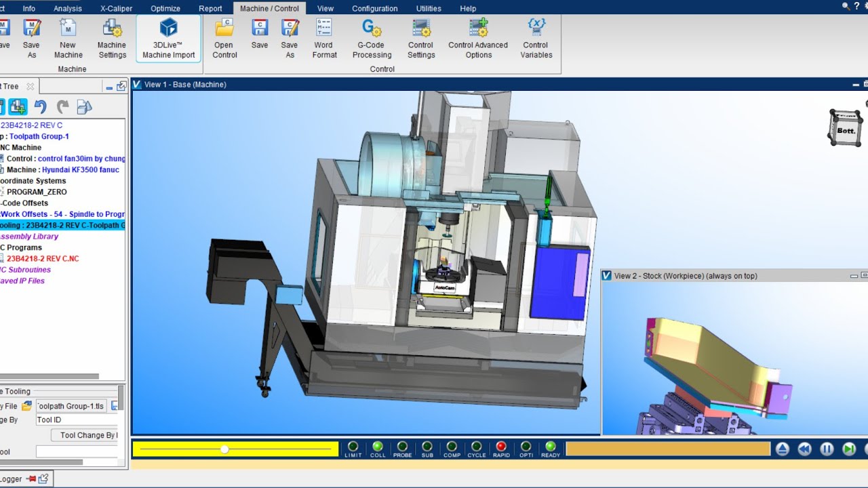
Task: Click the undo arrow in project tree toolbar
Action: 41,106
